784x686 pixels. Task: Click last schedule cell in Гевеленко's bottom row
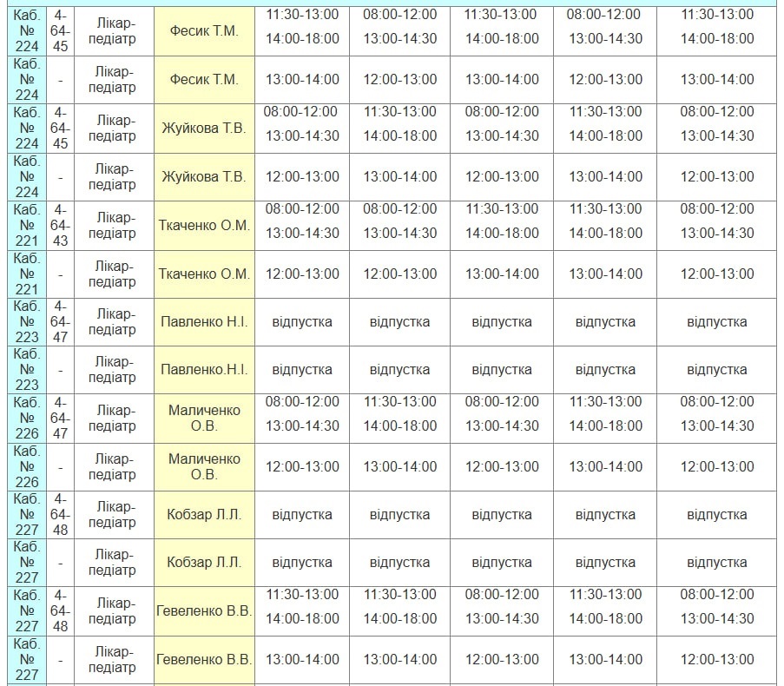click(716, 659)
